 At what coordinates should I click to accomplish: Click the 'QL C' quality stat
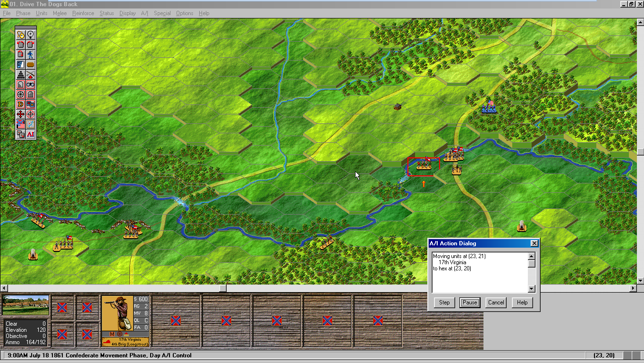click(141, 320)
